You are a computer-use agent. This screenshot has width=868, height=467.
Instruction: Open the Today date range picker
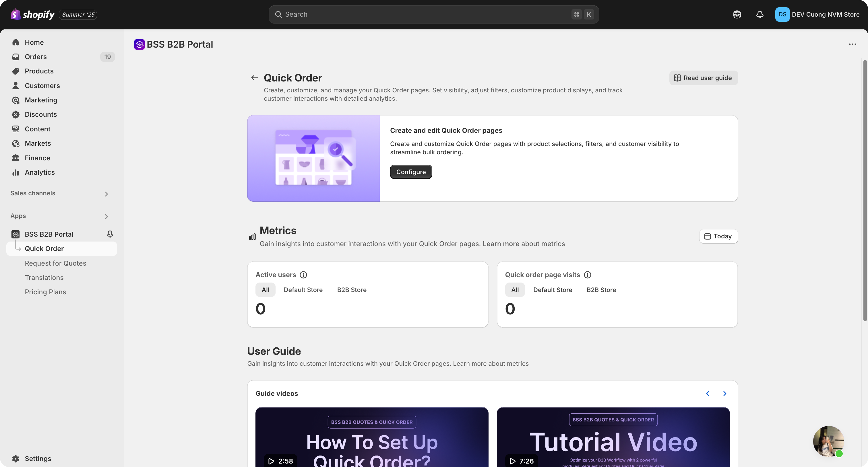point(718,236)
